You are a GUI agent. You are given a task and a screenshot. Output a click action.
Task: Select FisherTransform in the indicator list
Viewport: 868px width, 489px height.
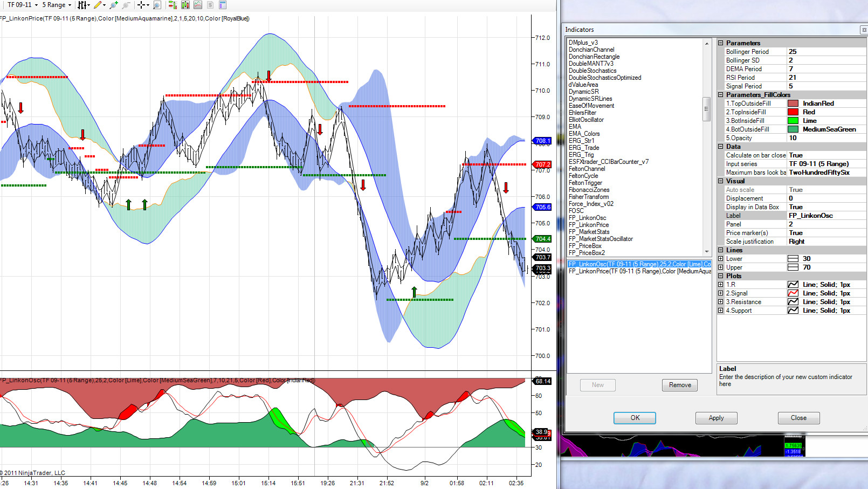(x=589, y=197)
